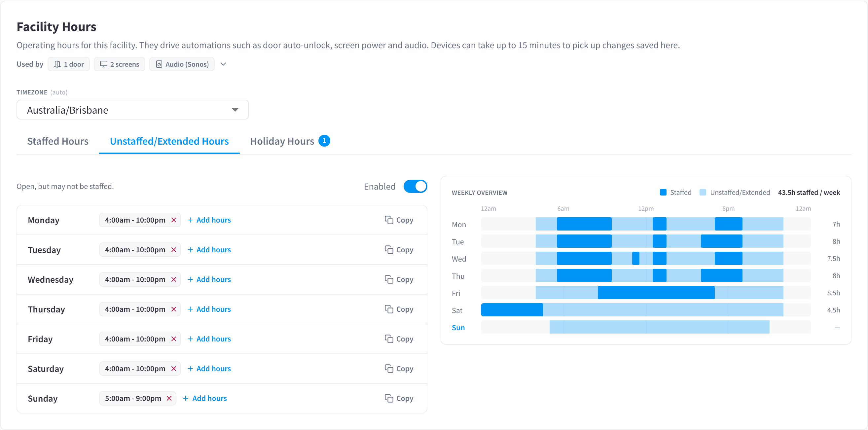Remove Saturday 4:00am - 10:00pm hours

(x=174, y=368)
